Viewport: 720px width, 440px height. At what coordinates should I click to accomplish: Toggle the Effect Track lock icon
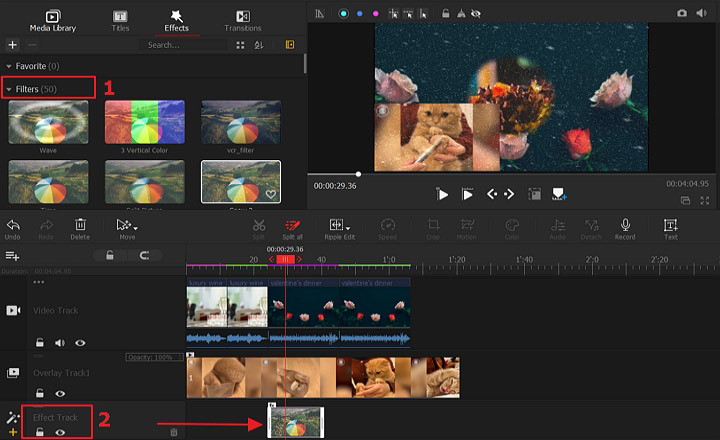[40, 432]
